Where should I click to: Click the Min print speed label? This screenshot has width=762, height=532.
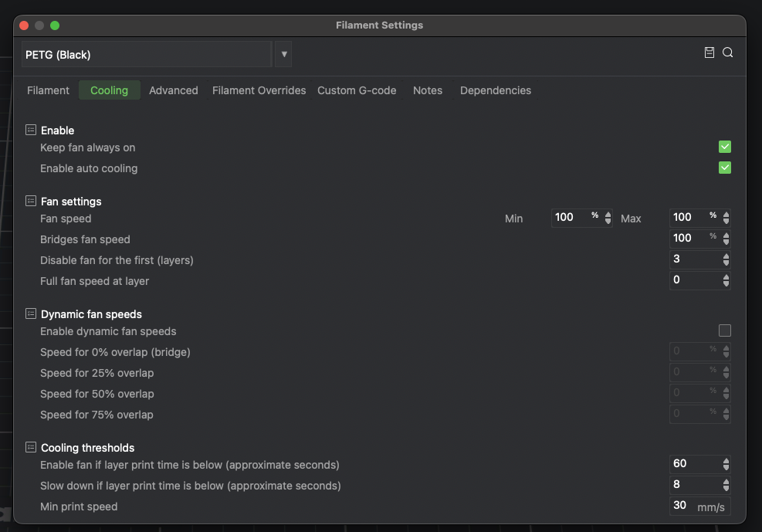click(79, 507)
